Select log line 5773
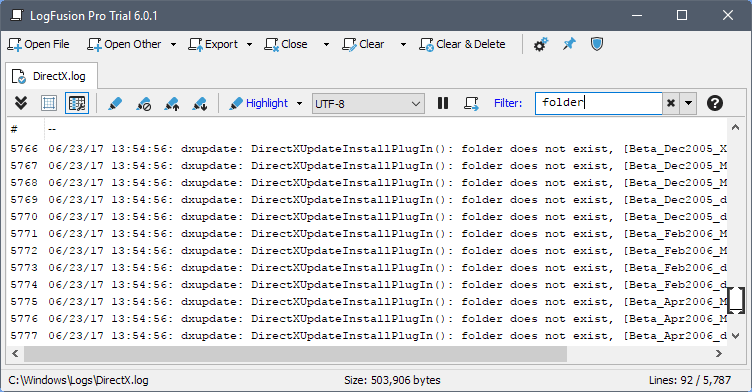The width and height of the screenshot is (752, 392). [x=367, y=268]
